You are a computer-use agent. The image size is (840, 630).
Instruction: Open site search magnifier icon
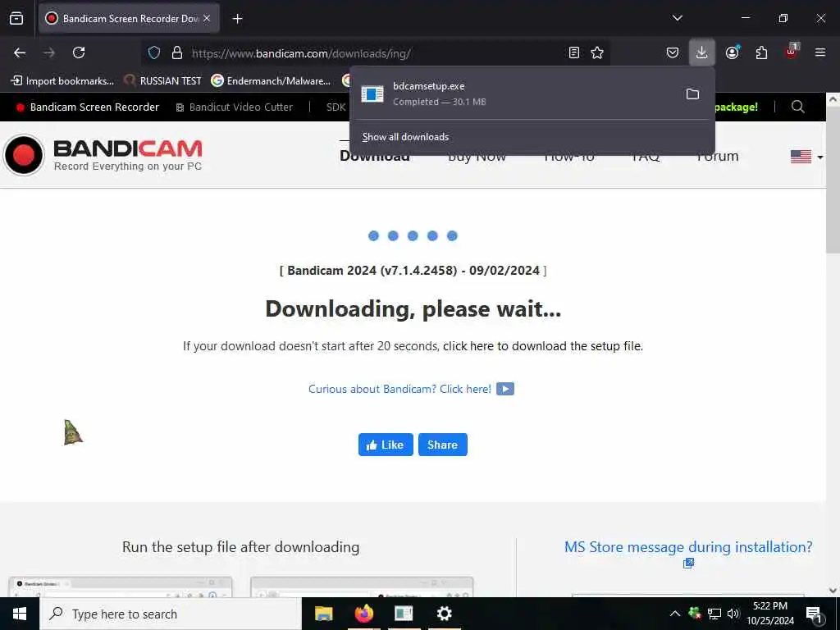[x=797, y=107]
